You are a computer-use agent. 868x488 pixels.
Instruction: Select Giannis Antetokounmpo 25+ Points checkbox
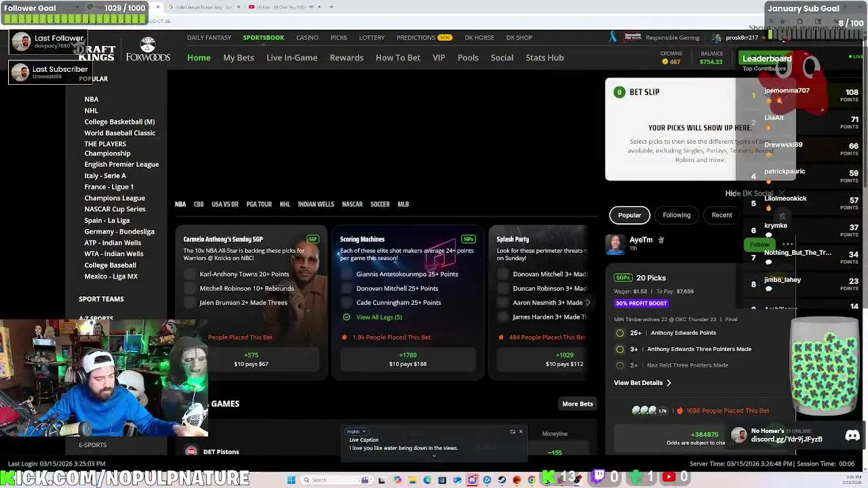point(347,274)
